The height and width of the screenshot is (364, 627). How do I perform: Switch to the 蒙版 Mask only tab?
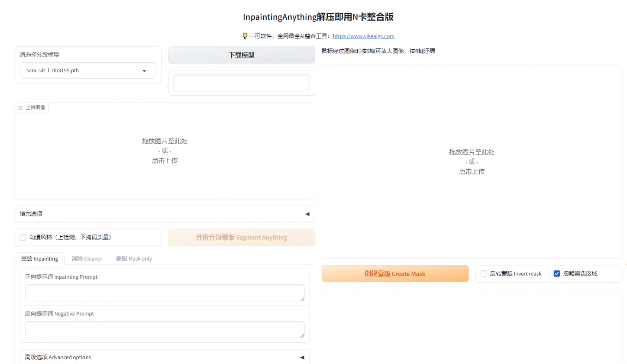click(x=134, y=259)
